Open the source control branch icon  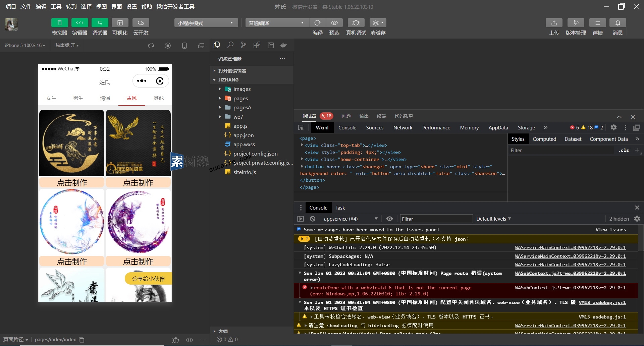coord(244,45)
